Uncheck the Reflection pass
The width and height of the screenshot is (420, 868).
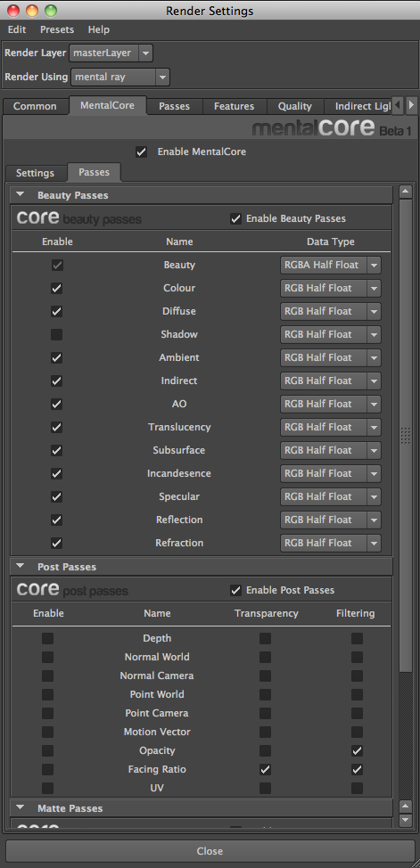pyautogui.click(x=56, y=520)
